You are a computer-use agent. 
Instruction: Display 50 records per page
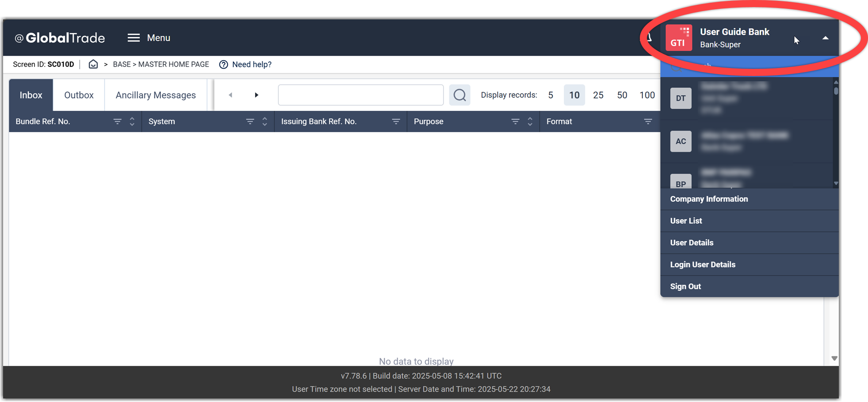[622, 95]
